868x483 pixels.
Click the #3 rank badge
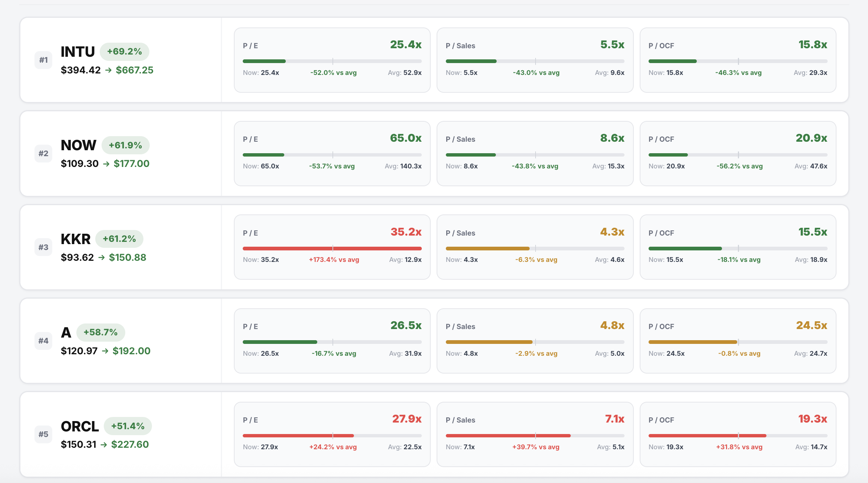click(x=43, y=247)
